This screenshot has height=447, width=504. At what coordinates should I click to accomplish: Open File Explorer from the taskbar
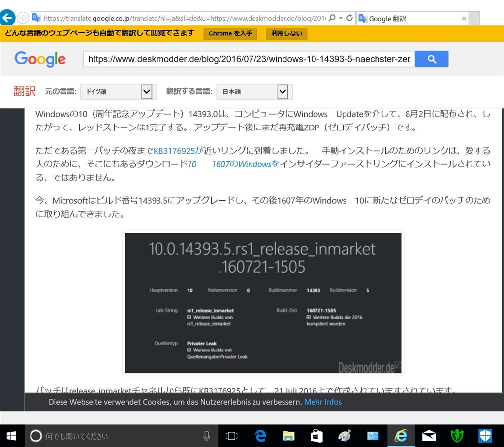point(288,436)
